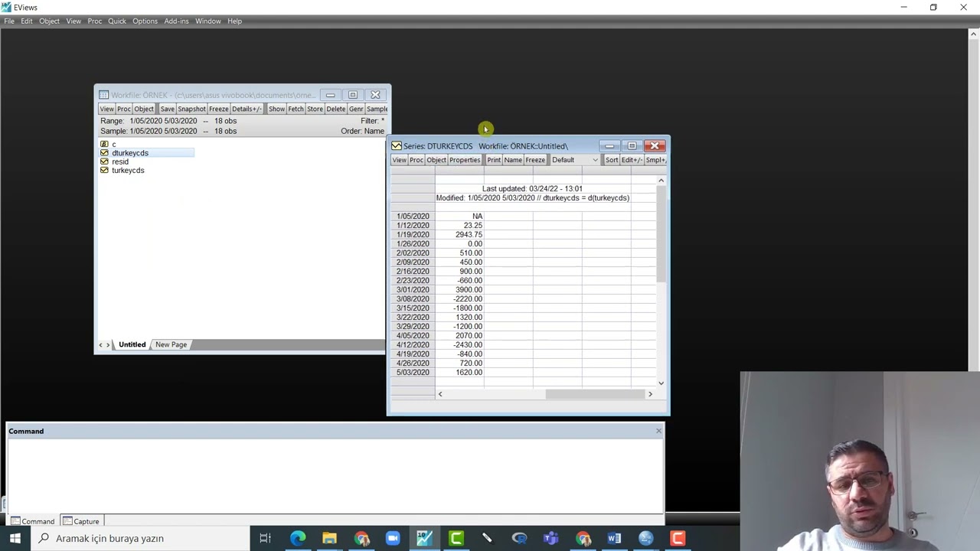Click Proc button in workfile window toolbar

tap(123, 109)
